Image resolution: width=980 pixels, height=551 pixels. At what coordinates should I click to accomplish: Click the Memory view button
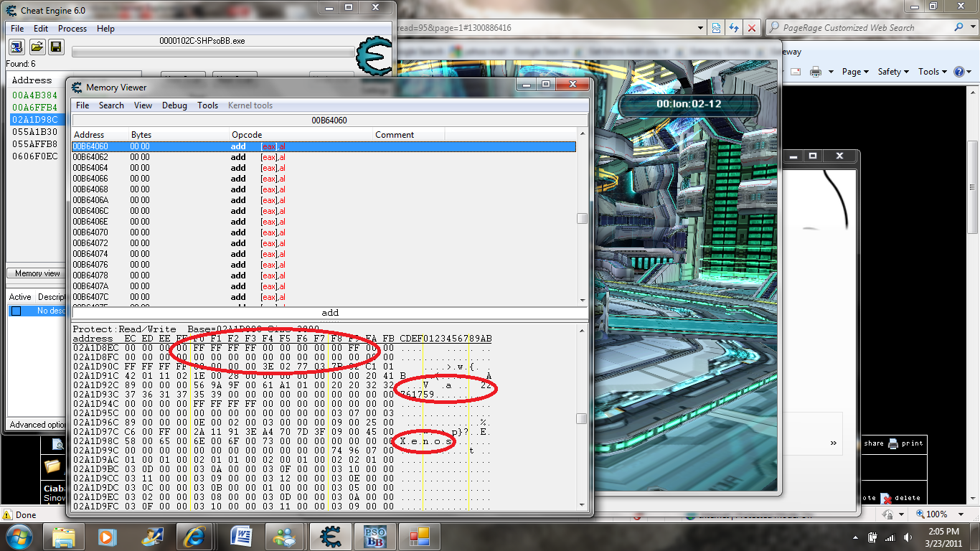37,273
